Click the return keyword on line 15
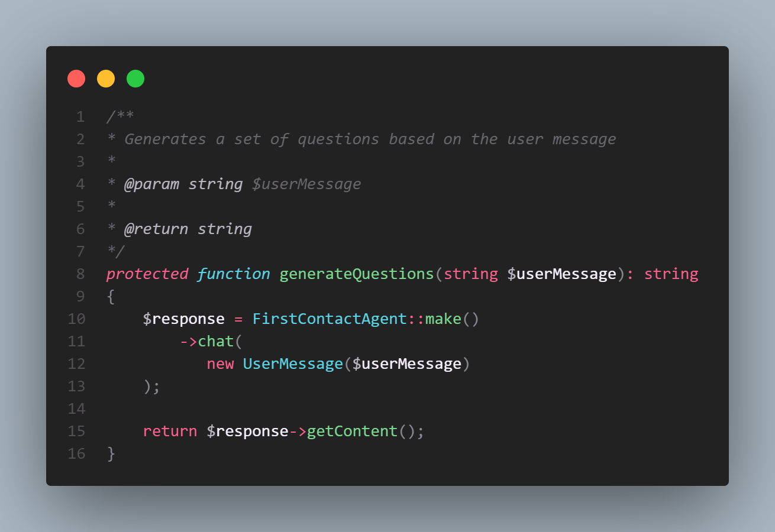Viewport: 775px width, 532px height. [170, 432]
